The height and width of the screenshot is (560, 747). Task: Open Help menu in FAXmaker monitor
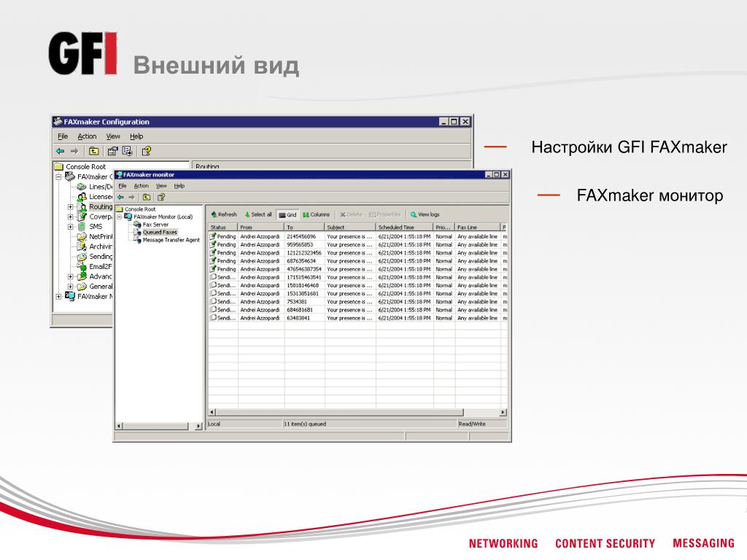click(x=179, y=186)
